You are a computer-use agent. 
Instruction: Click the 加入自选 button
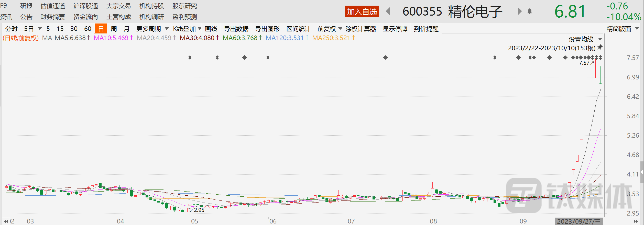coord(362,12)
